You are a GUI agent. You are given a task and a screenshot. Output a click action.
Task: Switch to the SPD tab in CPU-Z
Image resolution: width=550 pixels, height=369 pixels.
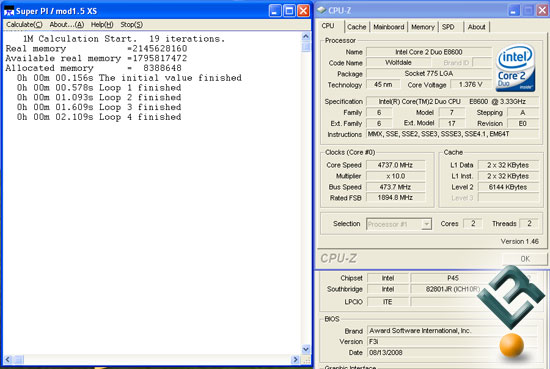[448, 27]
